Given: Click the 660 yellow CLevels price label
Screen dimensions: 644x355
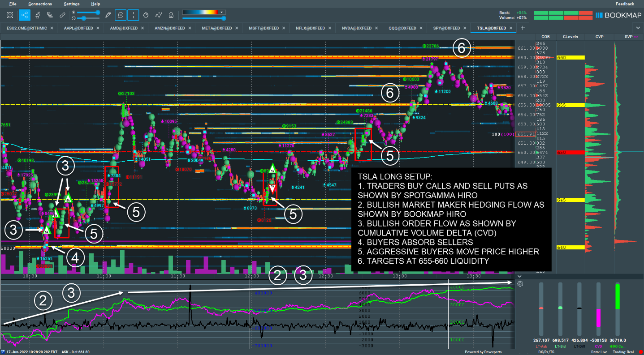Looking at the screenshot, I should 571,57.
